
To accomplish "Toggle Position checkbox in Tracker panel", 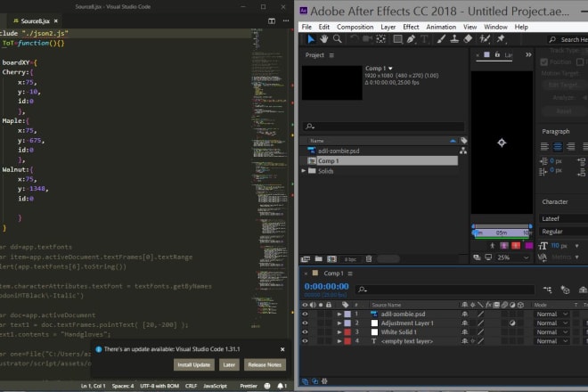I will click(x=544, y=61).
